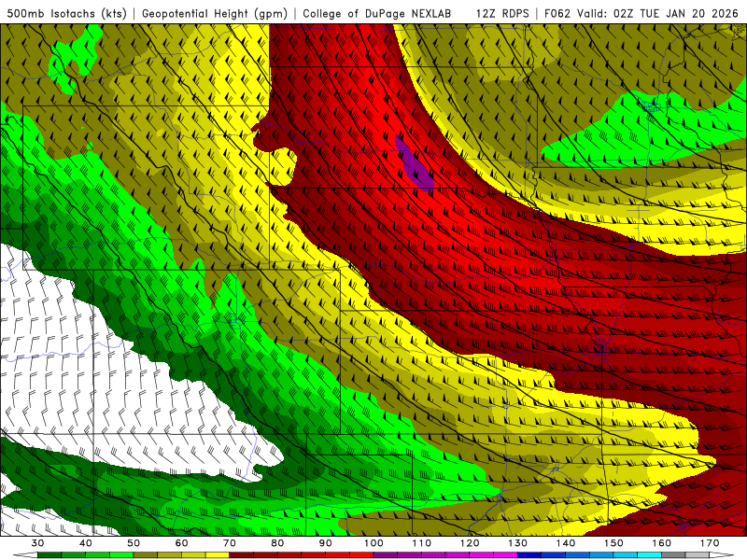Click the legend value 40
The height and width of the screenshot is (560, 747).
86,543
